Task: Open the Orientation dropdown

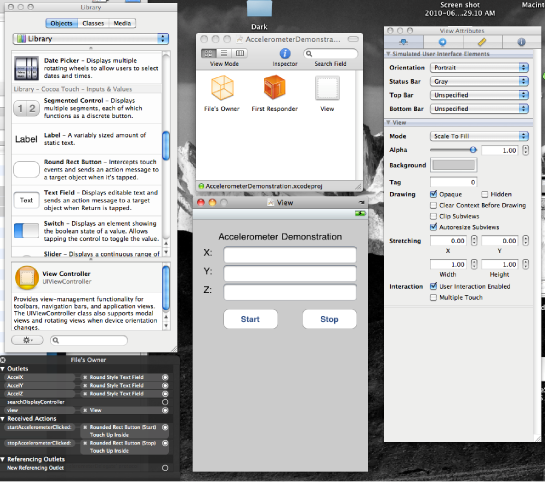Action: click(x=479, y=67)
